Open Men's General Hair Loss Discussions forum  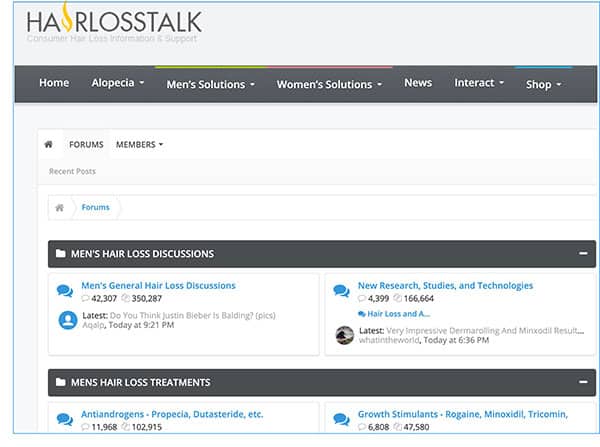[x=158, y=285]
